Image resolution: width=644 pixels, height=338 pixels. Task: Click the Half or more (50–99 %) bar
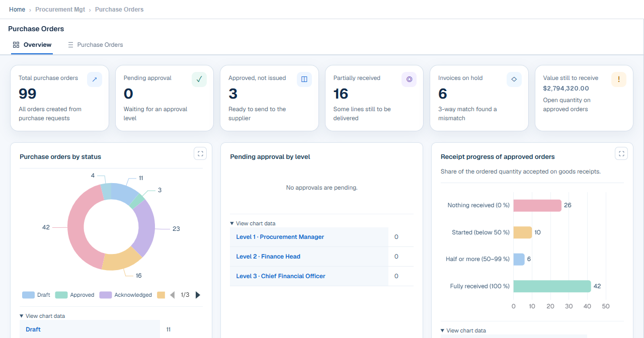(519, 259)
